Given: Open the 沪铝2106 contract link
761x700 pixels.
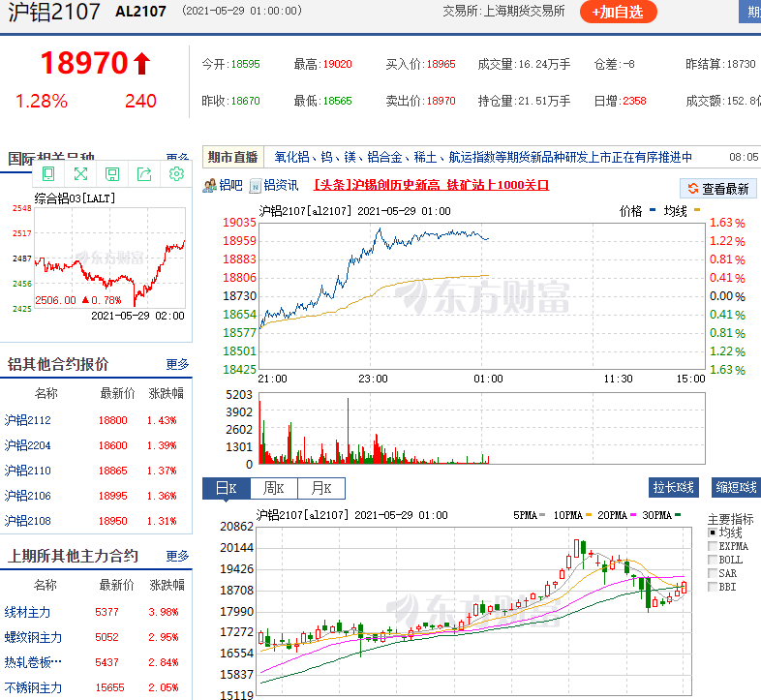Looking at the screenshot, I should coord(28,496).
